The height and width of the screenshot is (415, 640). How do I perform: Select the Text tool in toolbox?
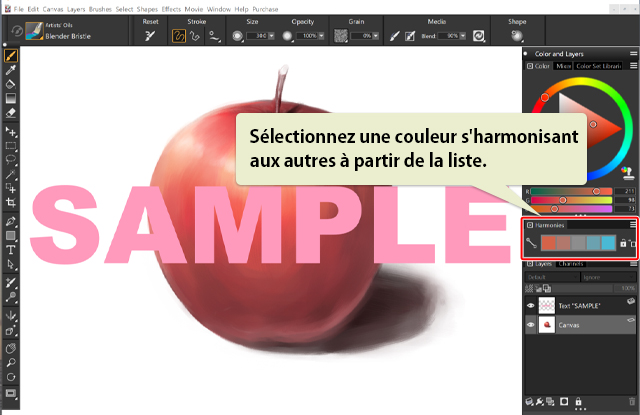point(11,249)
